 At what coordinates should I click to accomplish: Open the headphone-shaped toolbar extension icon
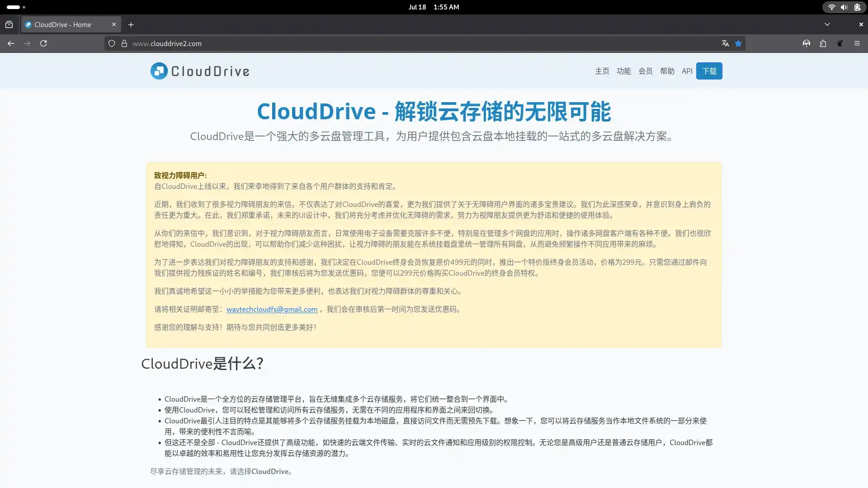(x=807, y=43)
